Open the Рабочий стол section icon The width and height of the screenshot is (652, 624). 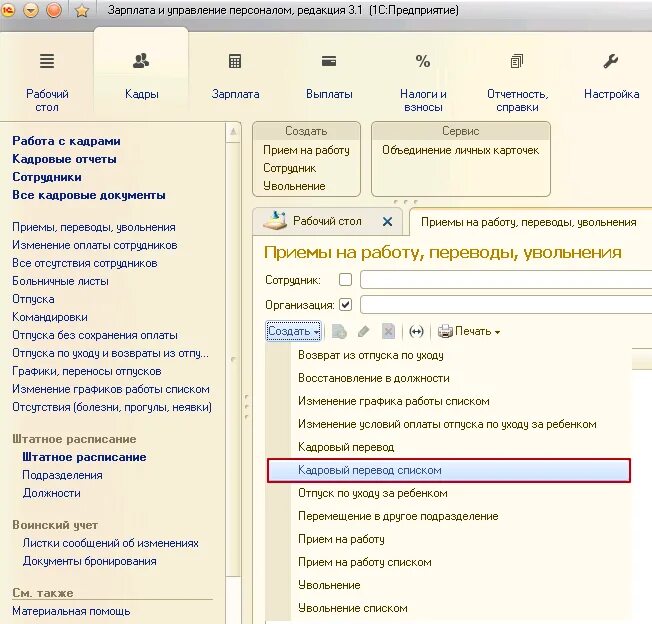point(47,61)
